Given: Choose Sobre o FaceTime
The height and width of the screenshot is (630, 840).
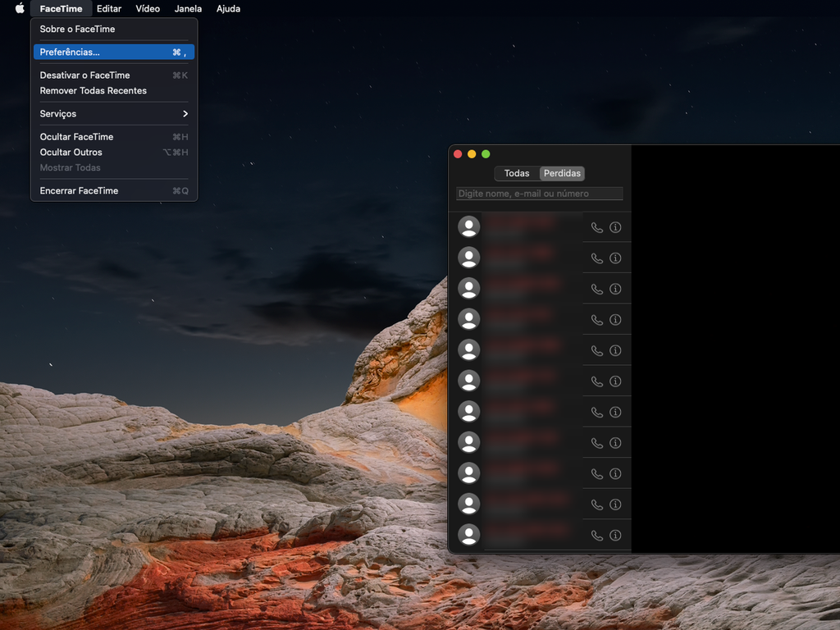Looking at the screenshot, I should 113,29.
